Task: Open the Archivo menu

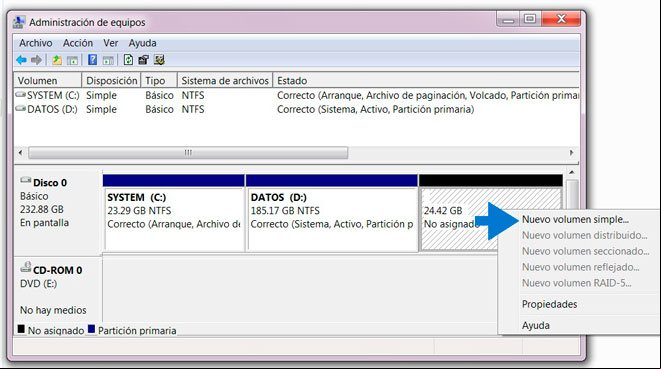Action: [x=35, y=43]
